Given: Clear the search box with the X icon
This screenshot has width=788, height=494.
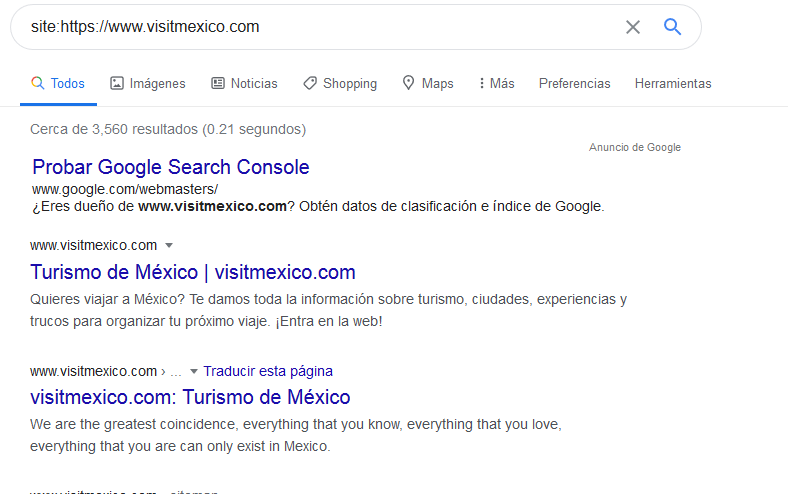Looking at the screenshot, I should (633, 27).
